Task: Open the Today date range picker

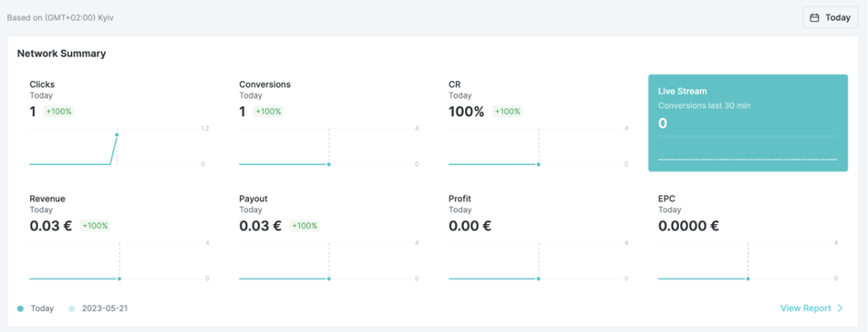Action: 830,18
